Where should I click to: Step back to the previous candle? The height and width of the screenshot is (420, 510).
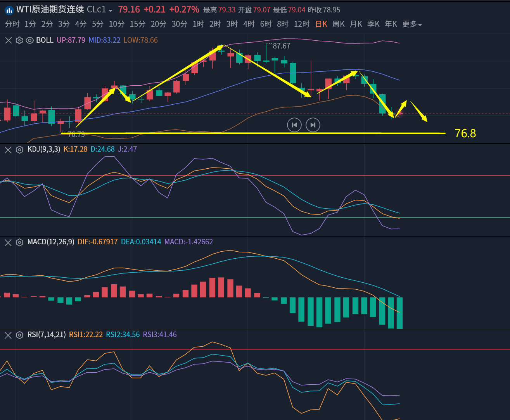(x=294, y=125)
